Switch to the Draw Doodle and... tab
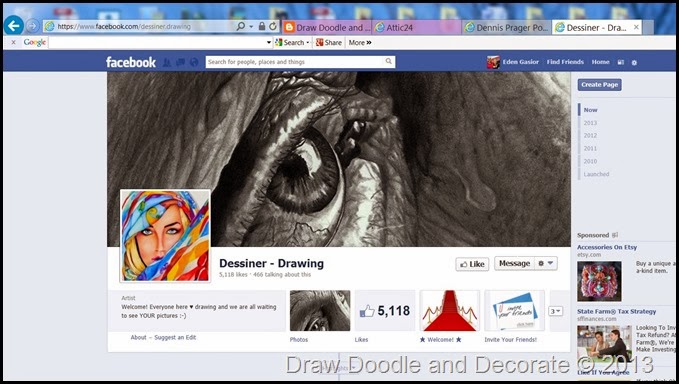 327,27
